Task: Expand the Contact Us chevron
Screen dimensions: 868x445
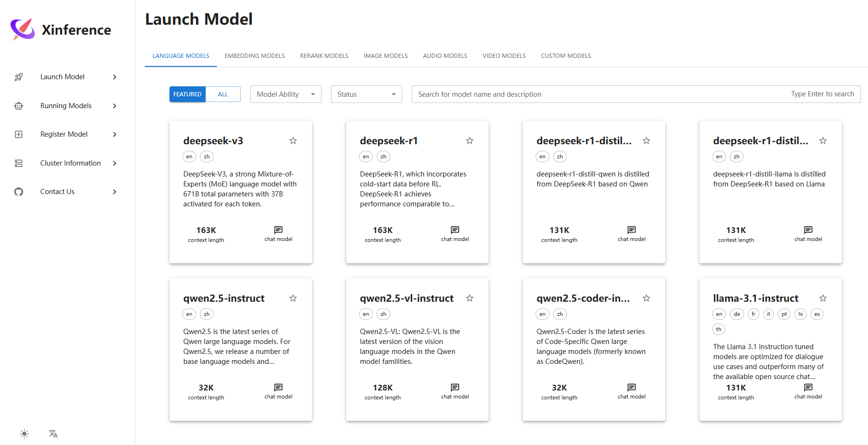Action: (x=114, y=192)
